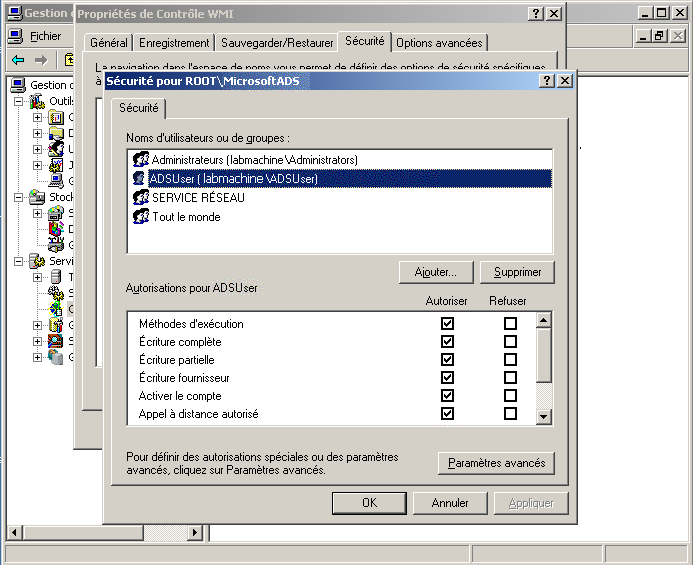The image size is (693, 565).
Task: Switch to Sauvegarder/Restaurer tab
Action: pos(277,43)
